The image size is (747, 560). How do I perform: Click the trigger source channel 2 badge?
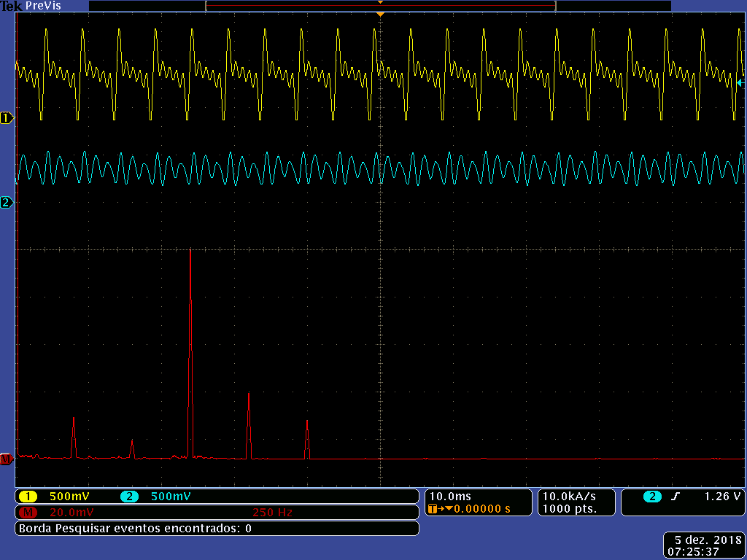click(x=652, y=497)
